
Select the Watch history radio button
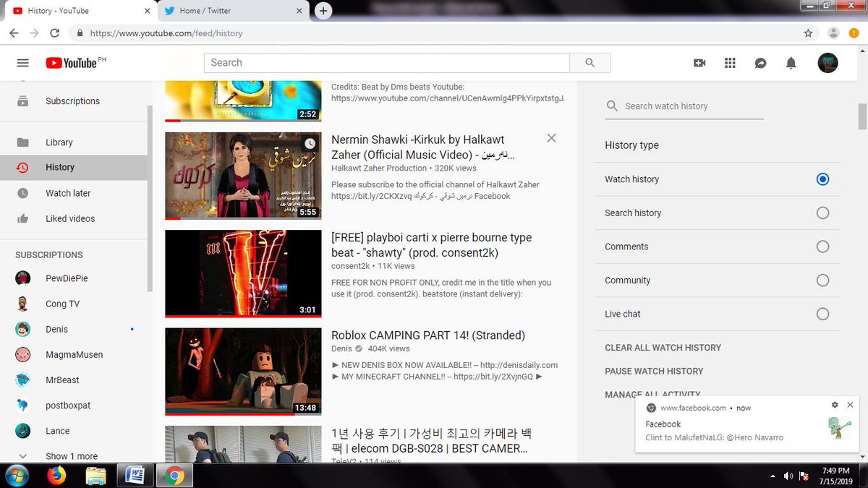click(822, 179)
